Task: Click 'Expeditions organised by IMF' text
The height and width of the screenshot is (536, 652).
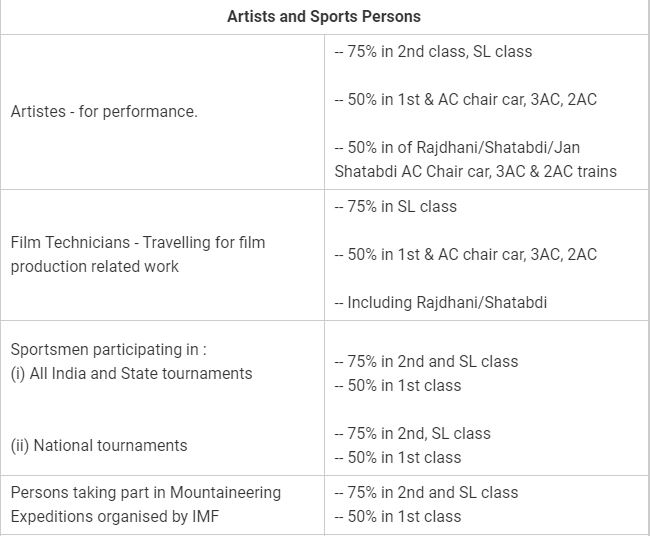Action: tap(115, 516)
